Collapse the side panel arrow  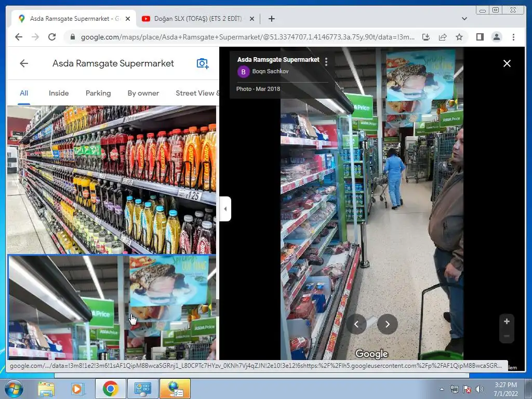click(225, 209)
